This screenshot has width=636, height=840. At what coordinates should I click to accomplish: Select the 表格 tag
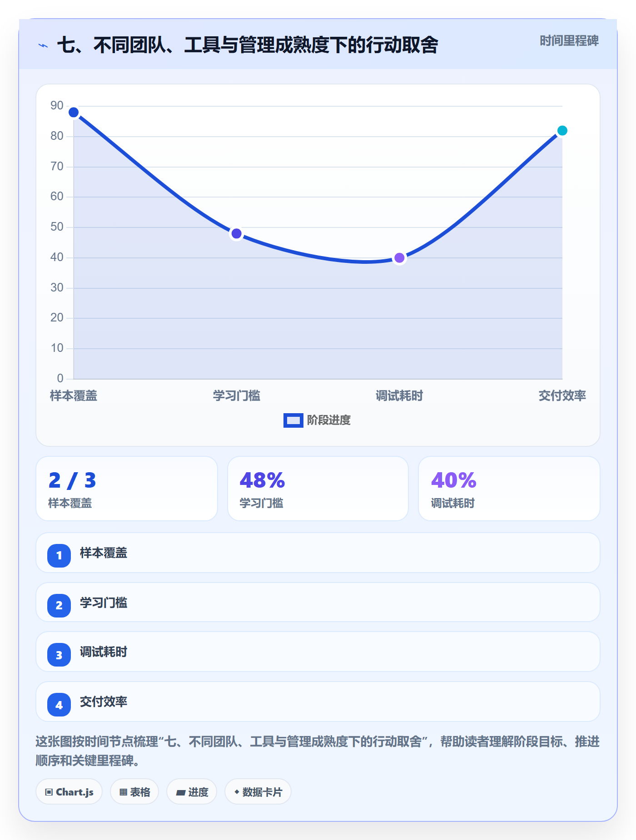tap(134, 792)
